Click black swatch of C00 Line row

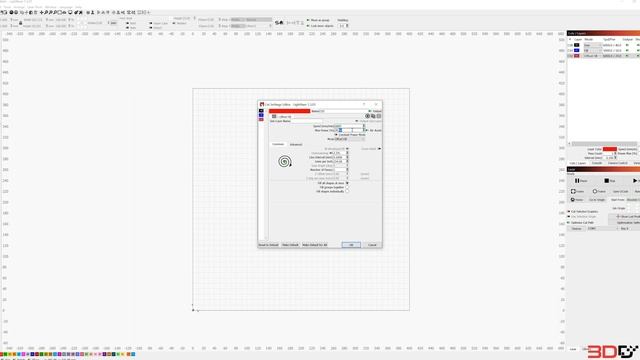[576, 45]
